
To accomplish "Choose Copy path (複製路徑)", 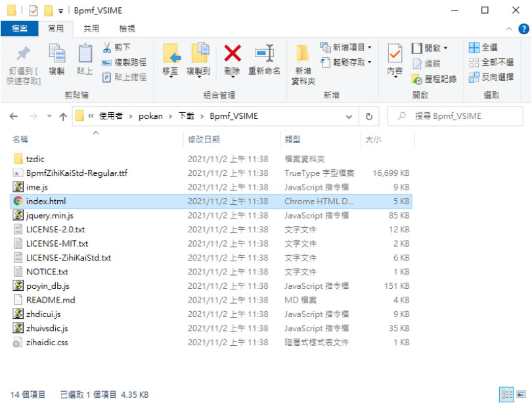I will pyautogui.click(x=124, y=62).
